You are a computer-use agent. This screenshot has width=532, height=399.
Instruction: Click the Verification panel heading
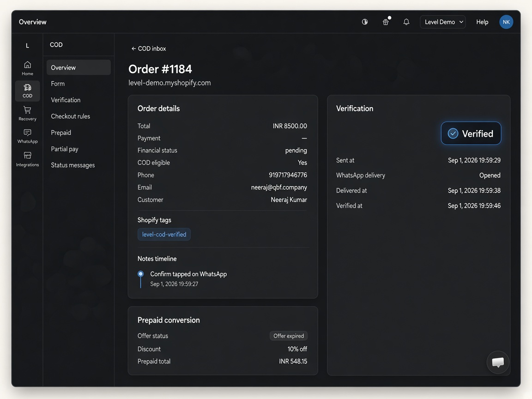point(355,109)
